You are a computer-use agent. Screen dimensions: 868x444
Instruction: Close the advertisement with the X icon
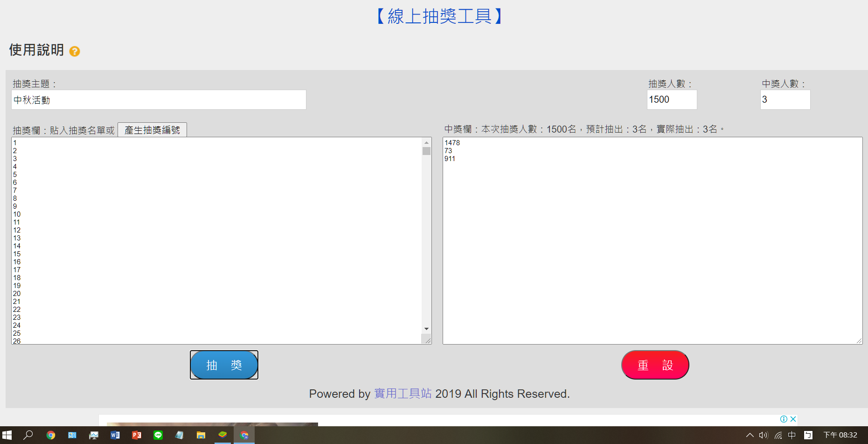793,419
